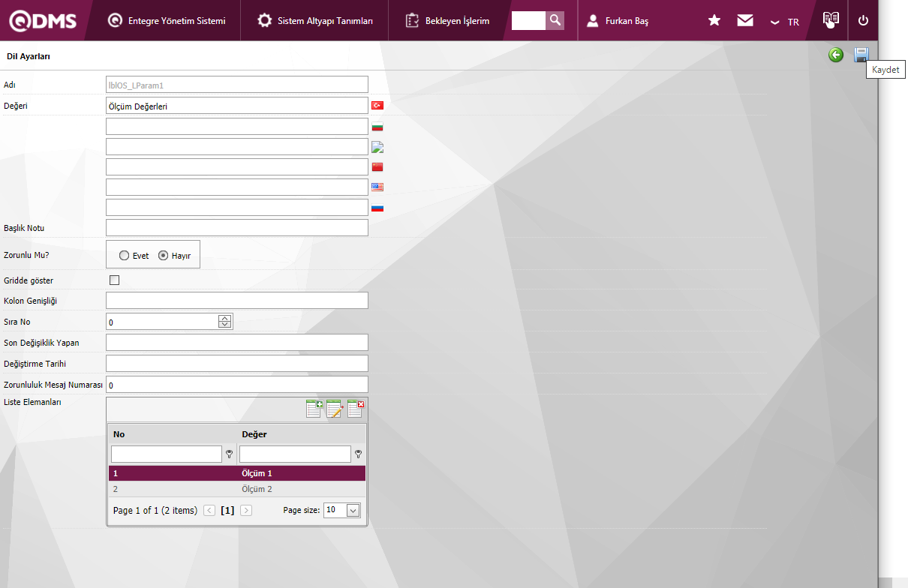Select Evet for Zorunlu Mu

point(125,256)
